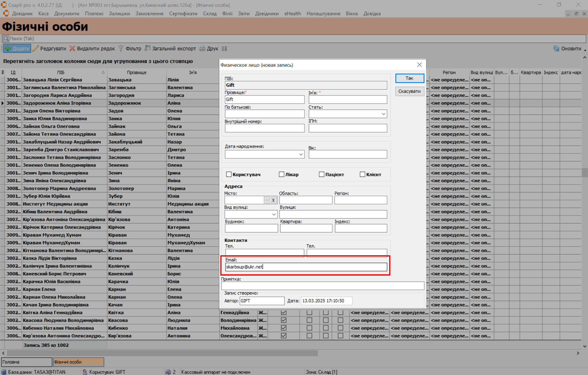The width and height of the screenshot is (588, 375).
Task: Check the Лікар checkbox
Action: click(282, 174)
